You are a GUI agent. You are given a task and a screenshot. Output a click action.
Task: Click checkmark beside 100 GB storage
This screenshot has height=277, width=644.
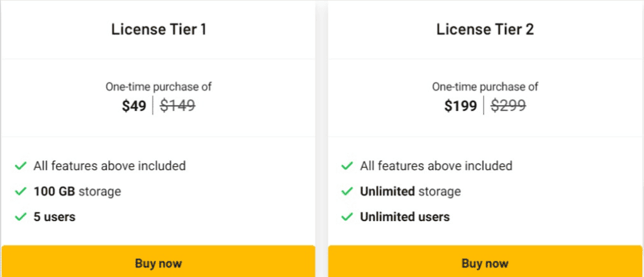[x=20, y=191]
